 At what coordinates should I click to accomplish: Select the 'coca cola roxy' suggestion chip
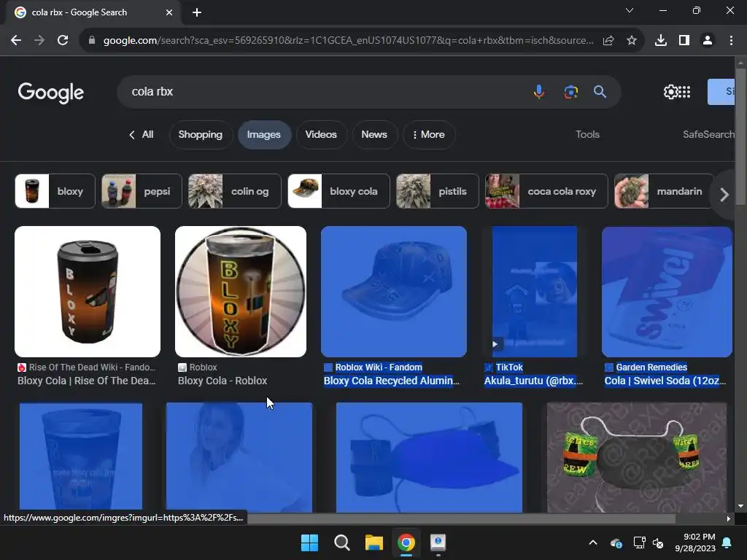[x=546, y=191]
